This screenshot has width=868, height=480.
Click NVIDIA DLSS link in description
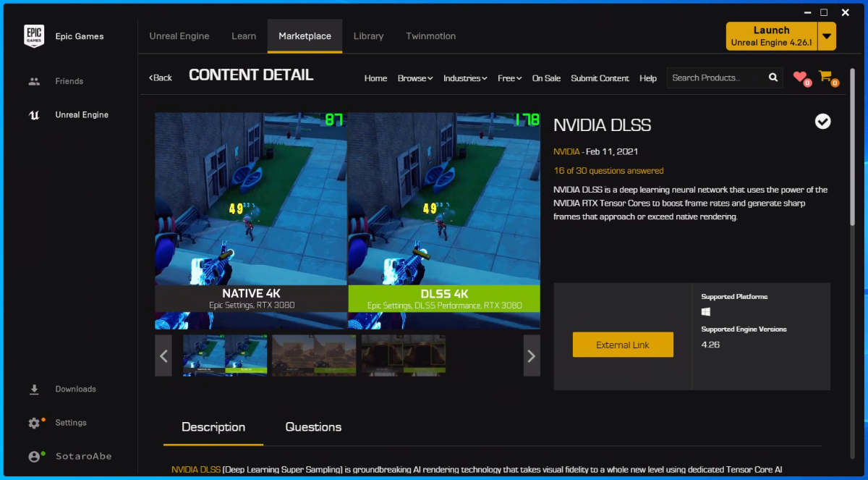[195, 470]
